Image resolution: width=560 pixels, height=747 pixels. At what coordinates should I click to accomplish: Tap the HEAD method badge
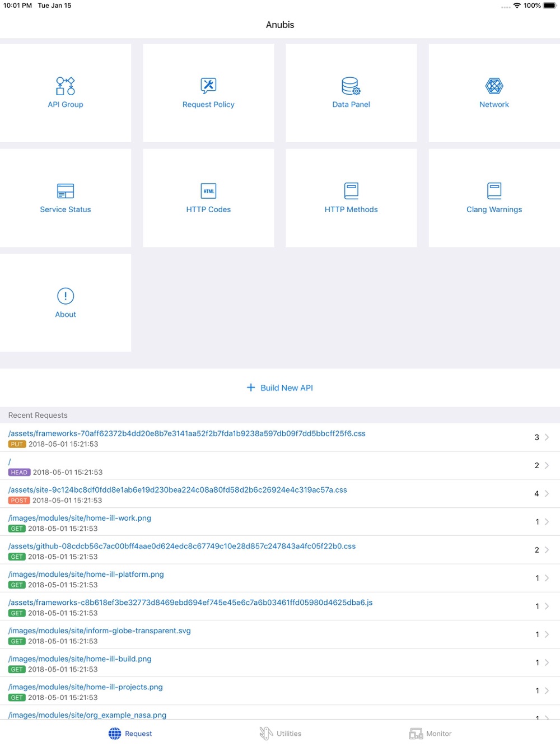(x=19, y=472)
